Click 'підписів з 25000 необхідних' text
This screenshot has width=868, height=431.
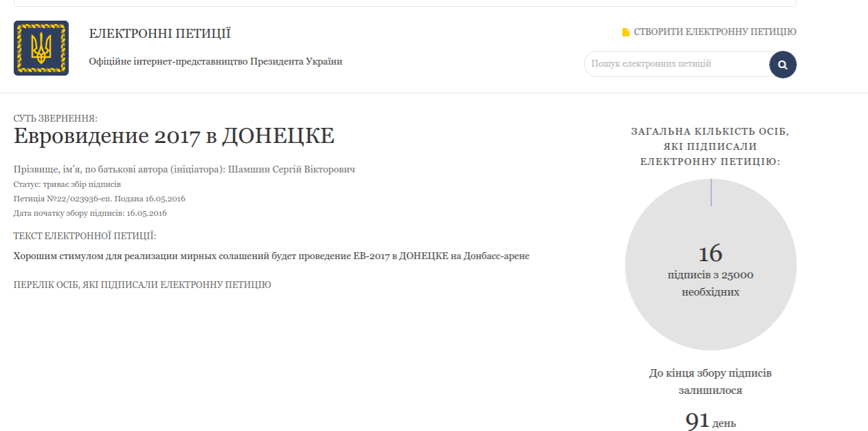coord(711,283)
